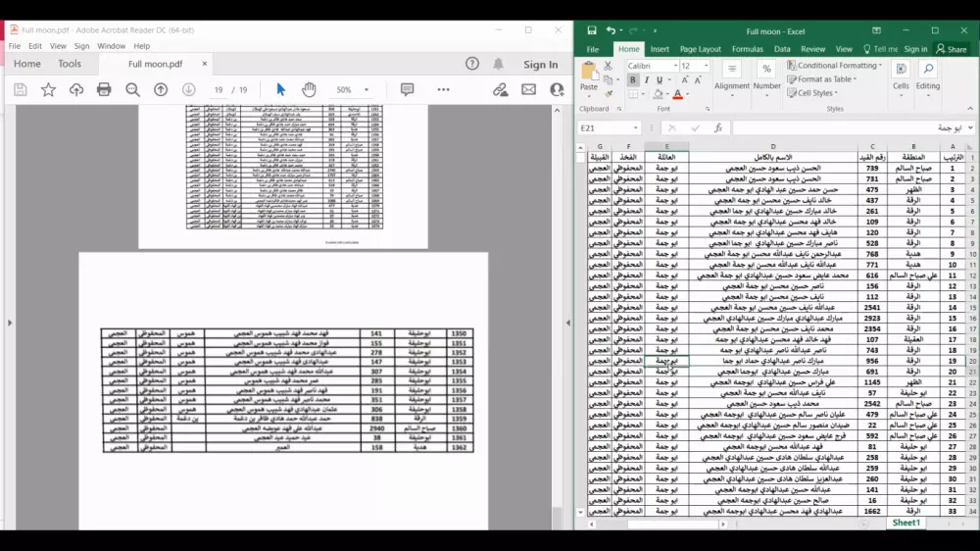Activate Format Painter in Excel
This screenshot has width=980, height=551.
(x=609, y=93)
